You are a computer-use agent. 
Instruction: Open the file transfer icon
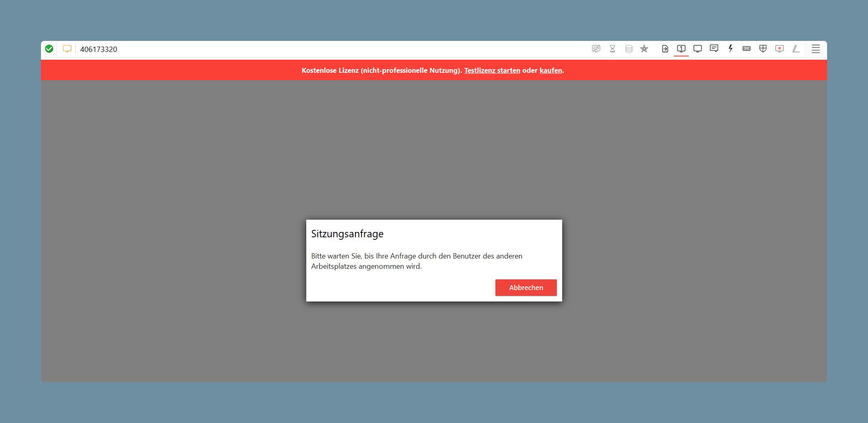(665, 49)
